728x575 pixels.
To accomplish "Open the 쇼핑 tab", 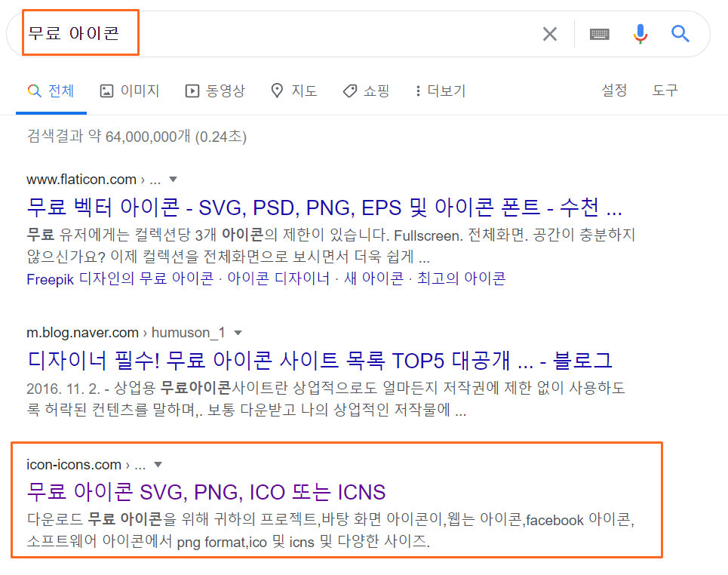I will point(367,91).
